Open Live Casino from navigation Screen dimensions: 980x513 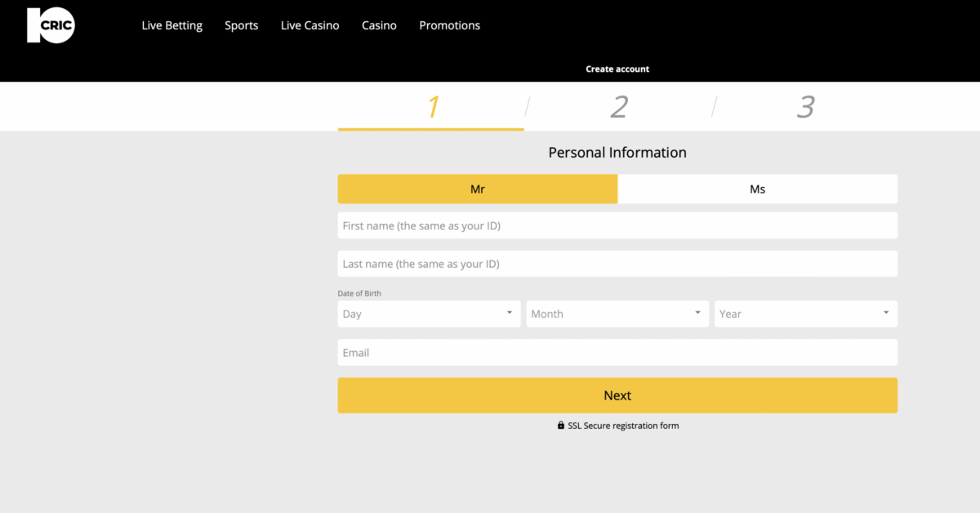coord(310,25)
